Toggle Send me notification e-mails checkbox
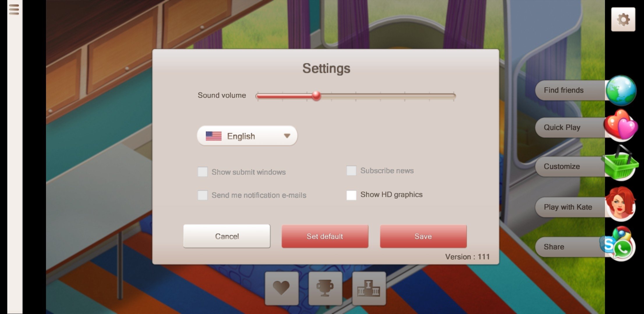 click(x=203, y=195)
